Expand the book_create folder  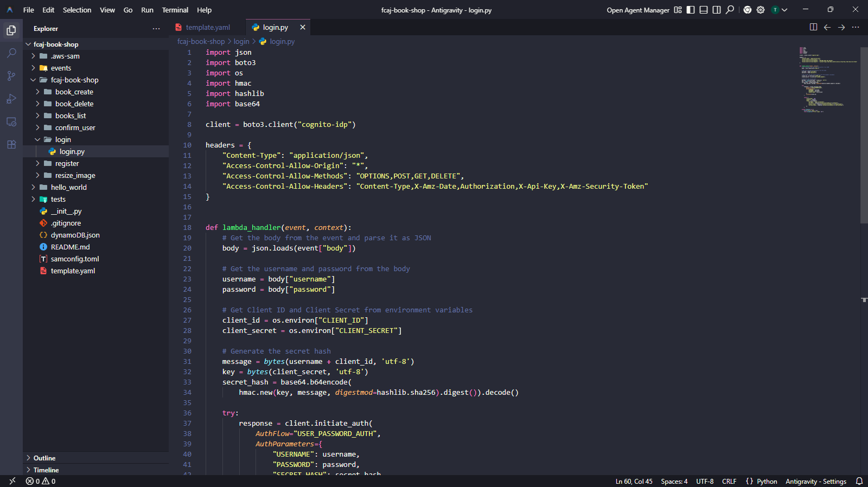pyautogui.click(x=37, y=92)
